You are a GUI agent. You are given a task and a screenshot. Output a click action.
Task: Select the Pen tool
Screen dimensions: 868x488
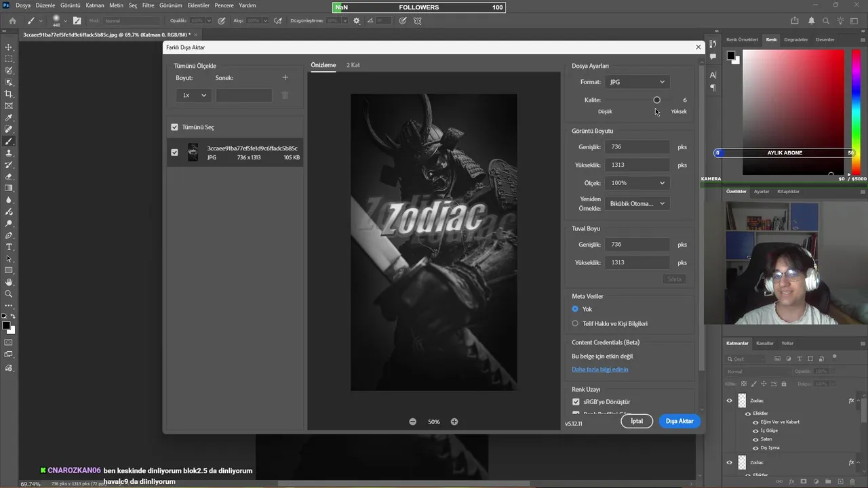[x=9, y=235]
